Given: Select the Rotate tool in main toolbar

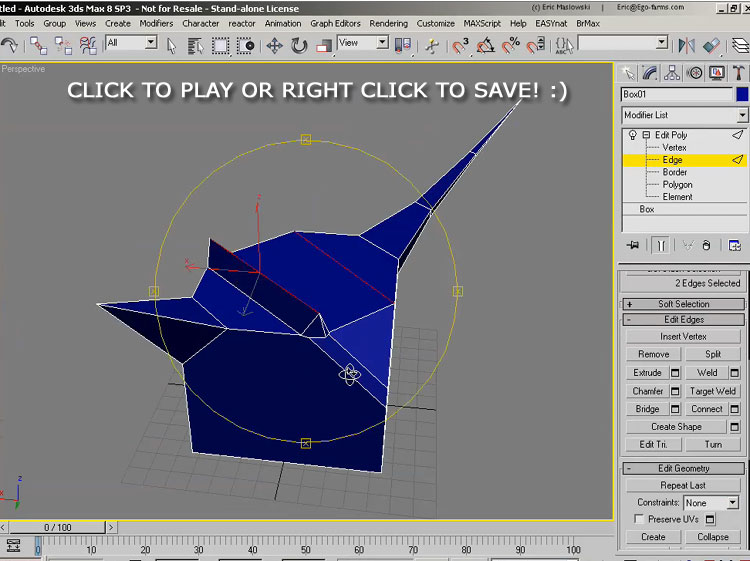Looking at the screenshot, I should point(299,45).
